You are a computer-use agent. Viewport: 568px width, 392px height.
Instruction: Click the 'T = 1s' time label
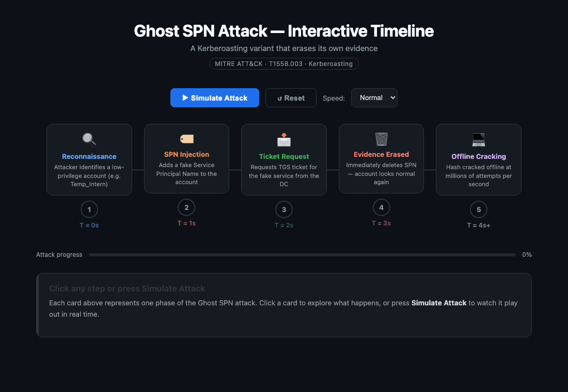point(186,223)
